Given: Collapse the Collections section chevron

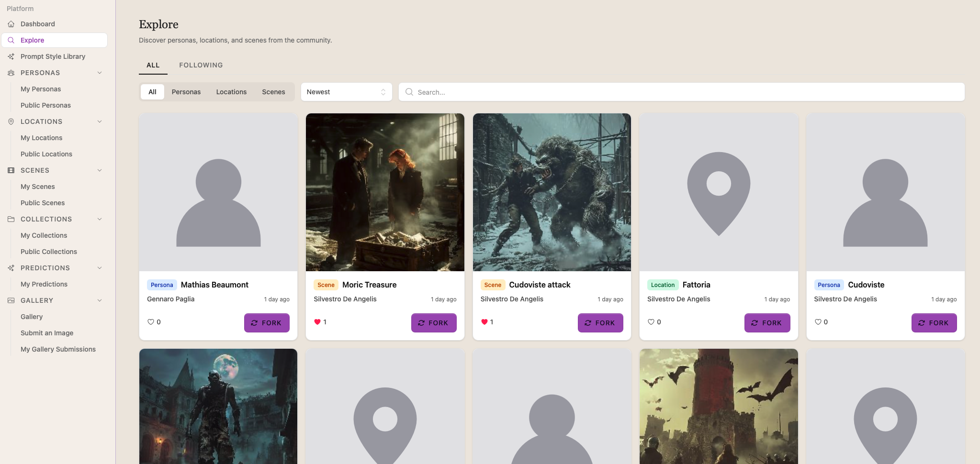Looking at the screenshot, I should 100,219.
